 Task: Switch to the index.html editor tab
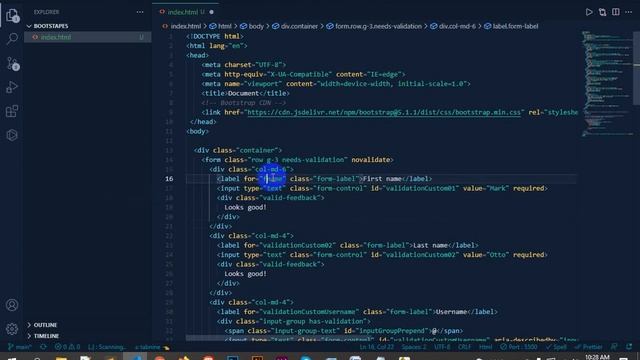coord(182,12)
